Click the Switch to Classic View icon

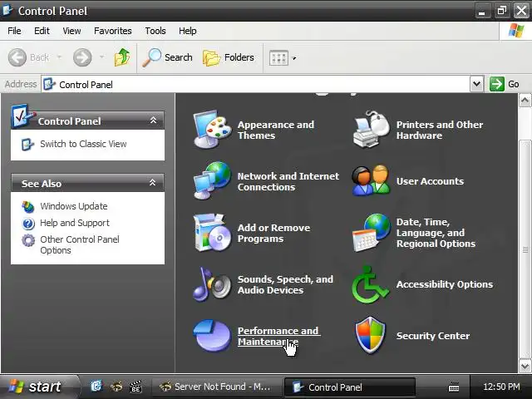[27, 144]
